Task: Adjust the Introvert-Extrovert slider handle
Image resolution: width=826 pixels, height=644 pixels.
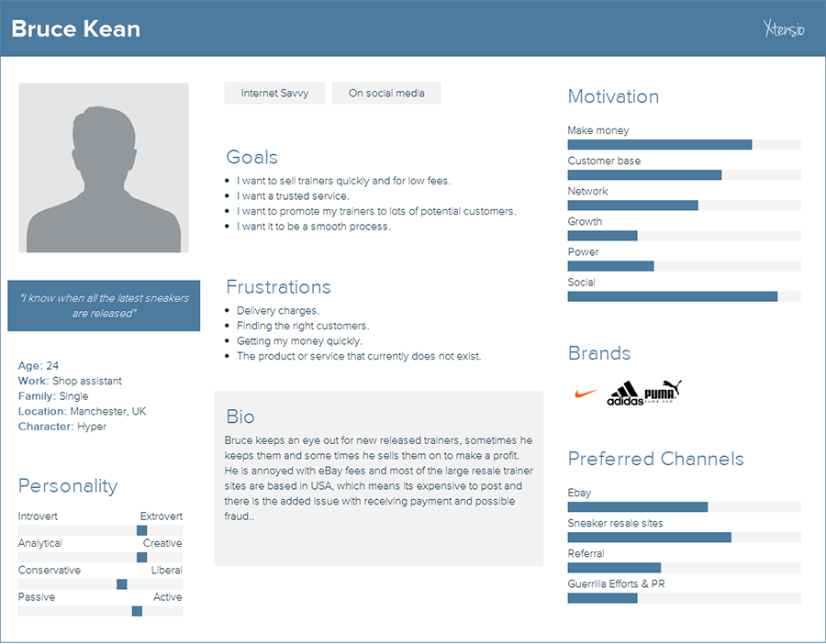Action: tap(141, 530)
